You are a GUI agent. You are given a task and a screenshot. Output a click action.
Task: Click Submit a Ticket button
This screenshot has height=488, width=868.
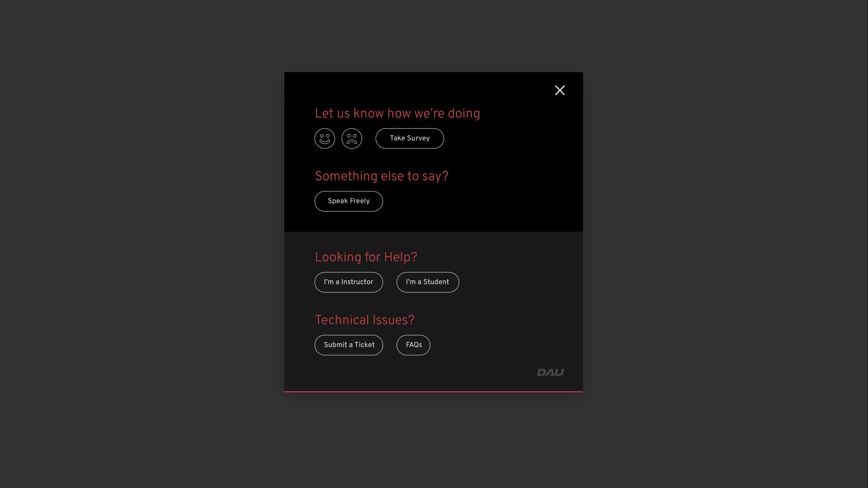[349, 345]
